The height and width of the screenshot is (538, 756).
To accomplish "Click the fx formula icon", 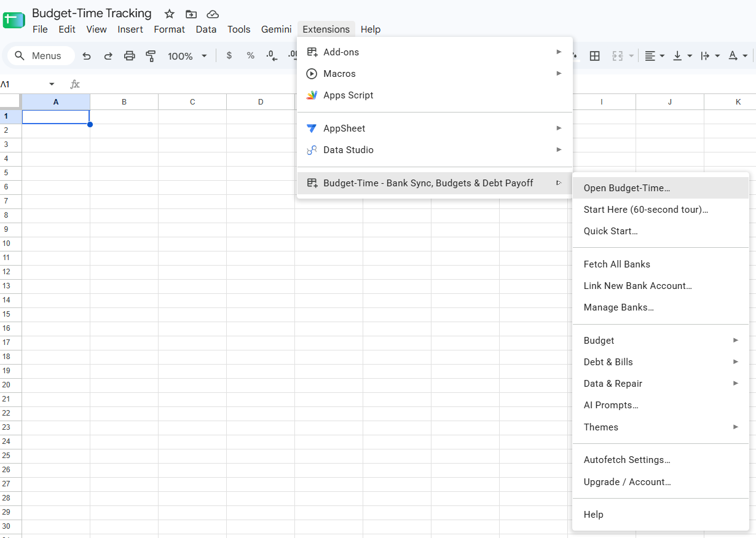I will pyautogui.click(x=75, y=84).
